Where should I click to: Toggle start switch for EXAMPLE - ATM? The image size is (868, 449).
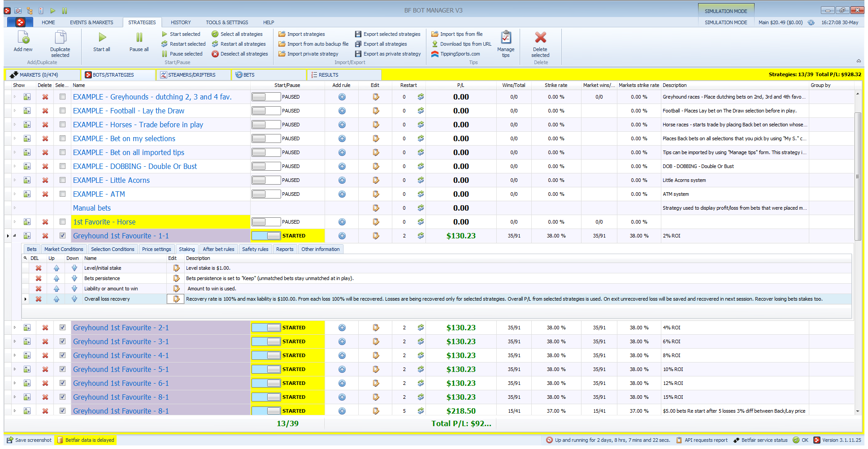[266, 194]
